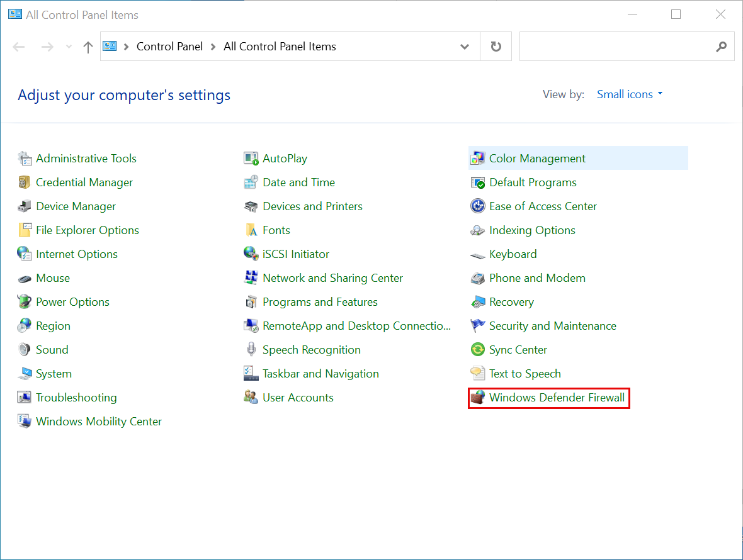The width and height of the screenshot is (743, 560).
Task: Open the User Accounts link
Action: (298, 398)
